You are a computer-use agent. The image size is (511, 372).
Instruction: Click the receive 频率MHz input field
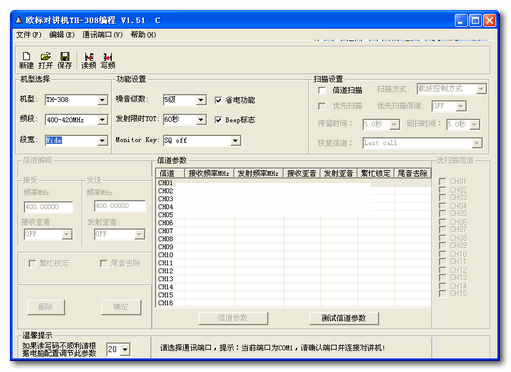click(48, 207)
